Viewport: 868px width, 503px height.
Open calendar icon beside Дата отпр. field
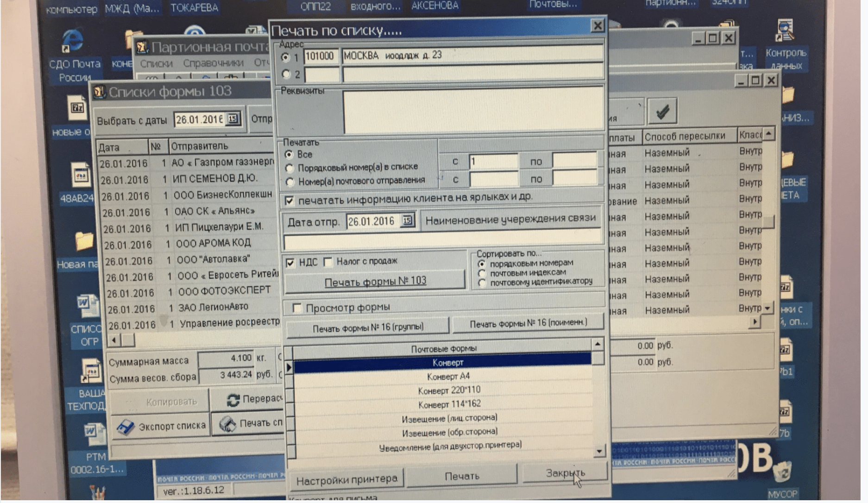(407, 220)
